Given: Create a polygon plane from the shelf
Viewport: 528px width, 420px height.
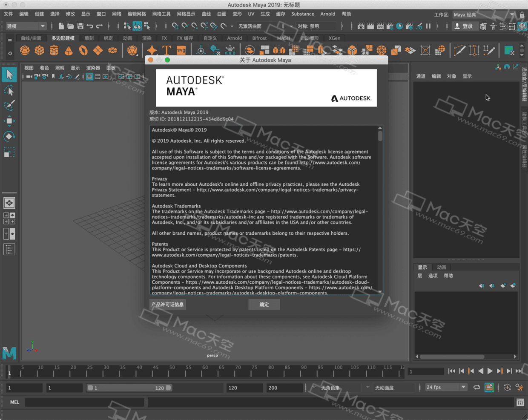Looking at the screenshot, I should 98,51.
